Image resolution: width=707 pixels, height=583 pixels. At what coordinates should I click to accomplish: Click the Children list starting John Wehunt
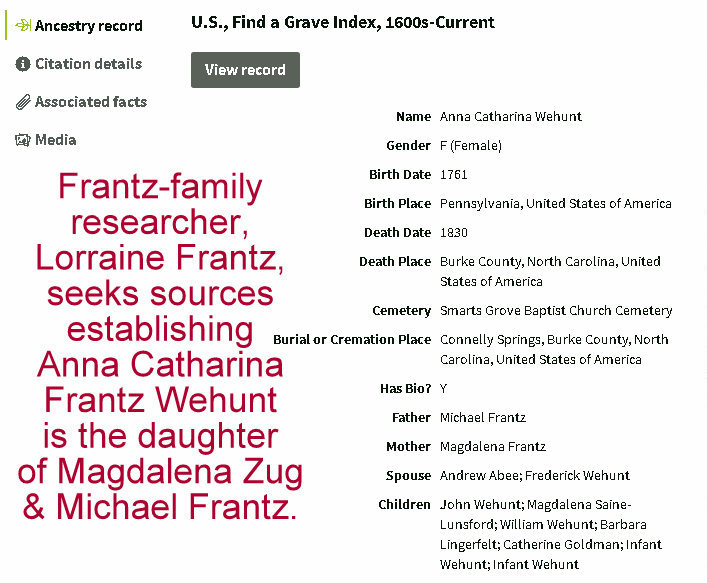click(550, 535)
